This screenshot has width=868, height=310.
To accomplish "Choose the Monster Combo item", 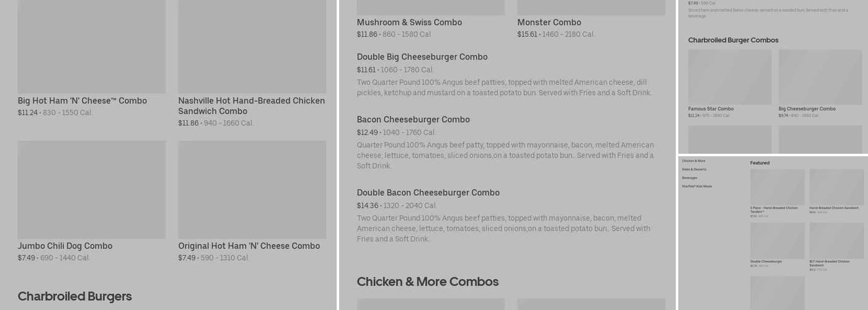I will [x=549, y=23].
